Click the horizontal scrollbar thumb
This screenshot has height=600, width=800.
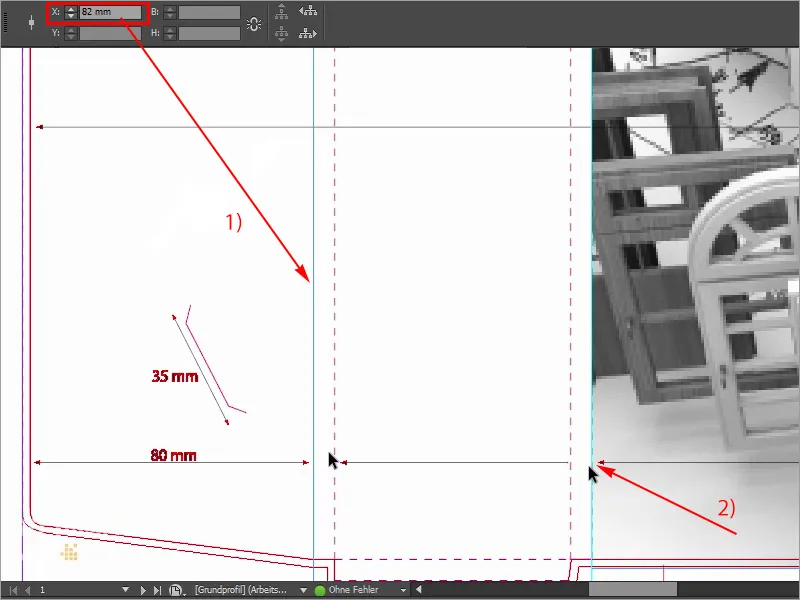point(633,590)
